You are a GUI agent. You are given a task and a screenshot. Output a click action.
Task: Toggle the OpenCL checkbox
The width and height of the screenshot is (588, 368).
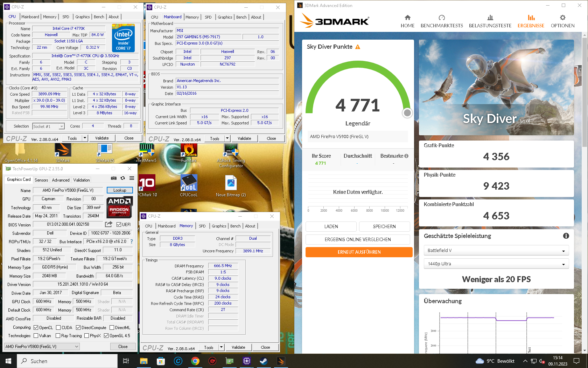[36, 328]
